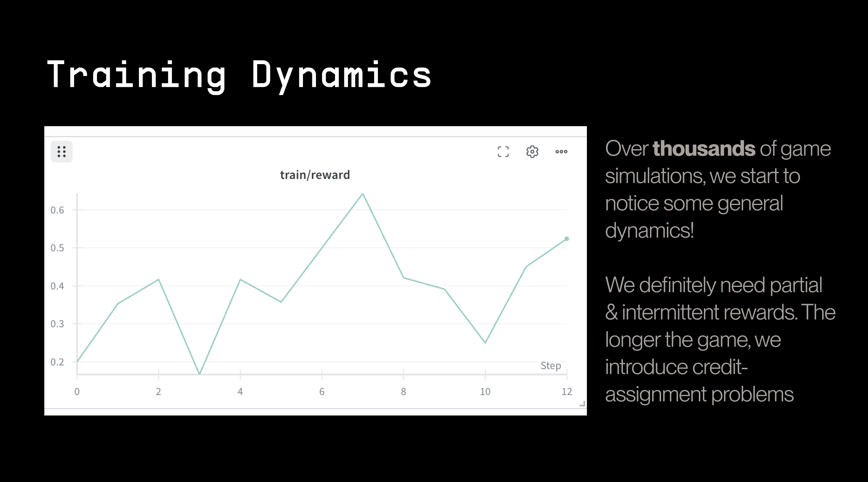Click the 0.2 label on y-axis
The width and height of the screenshot is (868, 482).
tap(57, 362)
